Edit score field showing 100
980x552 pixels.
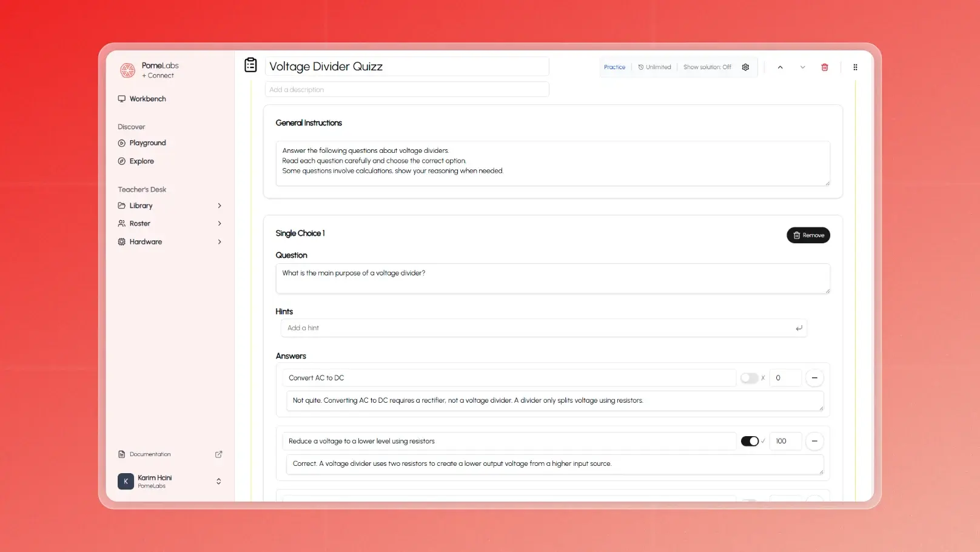pos(785,441)
